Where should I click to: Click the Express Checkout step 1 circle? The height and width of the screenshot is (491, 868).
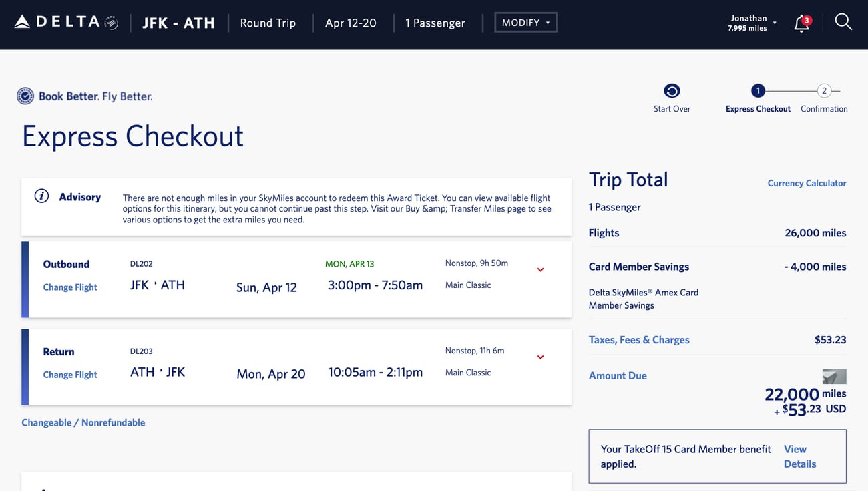(x=758, y=90)
